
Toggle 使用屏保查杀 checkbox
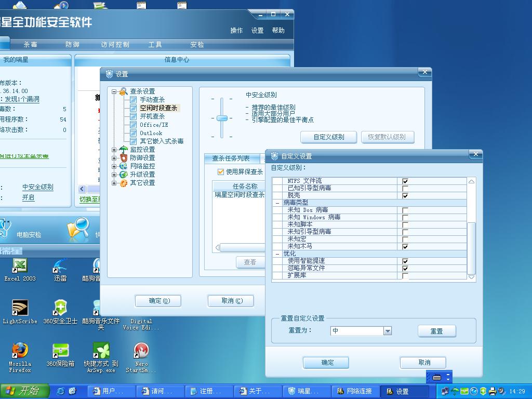click(x=221, y=172)
